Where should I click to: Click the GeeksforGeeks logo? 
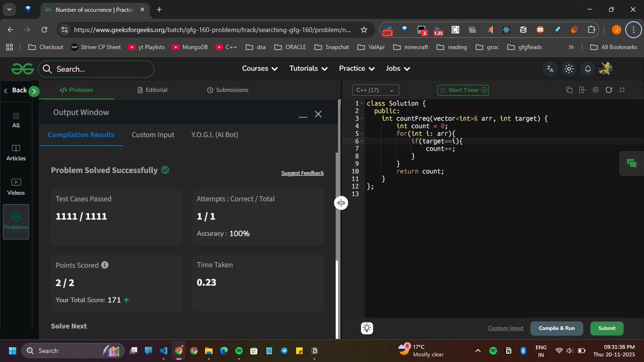(x=23, y=69)
